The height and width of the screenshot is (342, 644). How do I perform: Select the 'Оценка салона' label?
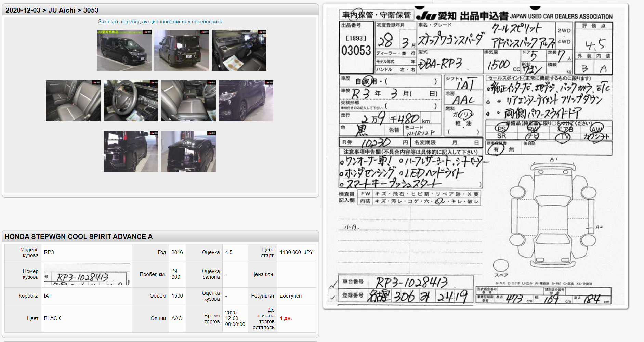tap(211, 274)
